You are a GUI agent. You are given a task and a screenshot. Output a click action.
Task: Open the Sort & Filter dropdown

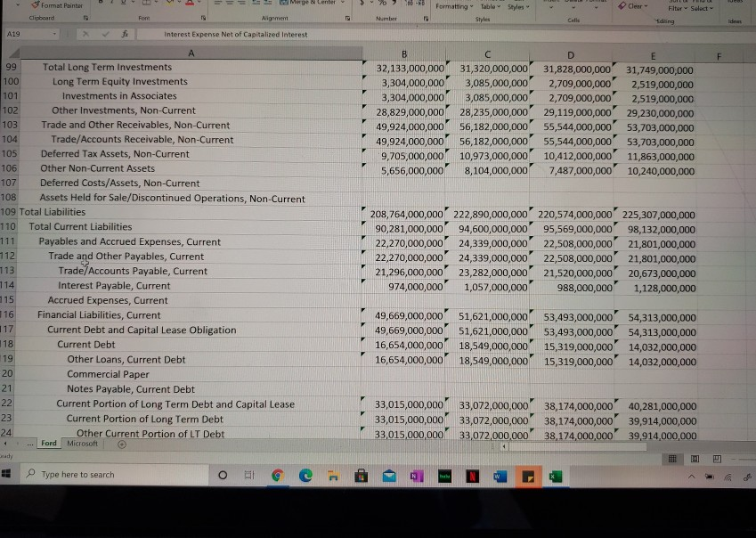pos(678,8)
